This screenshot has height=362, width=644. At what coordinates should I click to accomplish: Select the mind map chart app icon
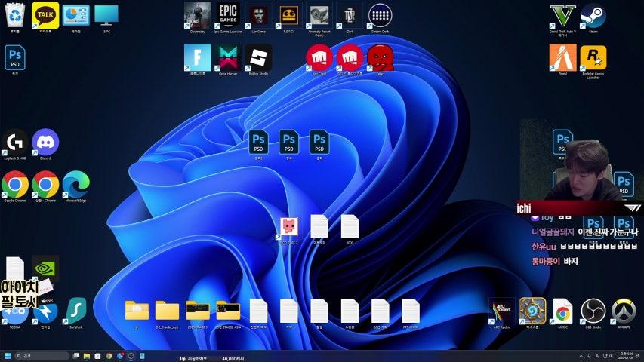click(76, 17)
